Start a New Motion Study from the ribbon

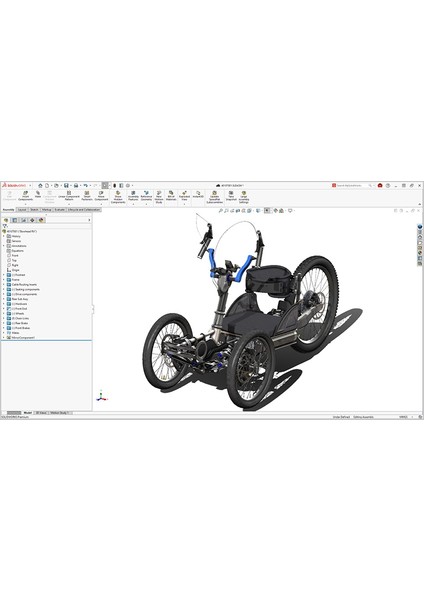[159, 197]
